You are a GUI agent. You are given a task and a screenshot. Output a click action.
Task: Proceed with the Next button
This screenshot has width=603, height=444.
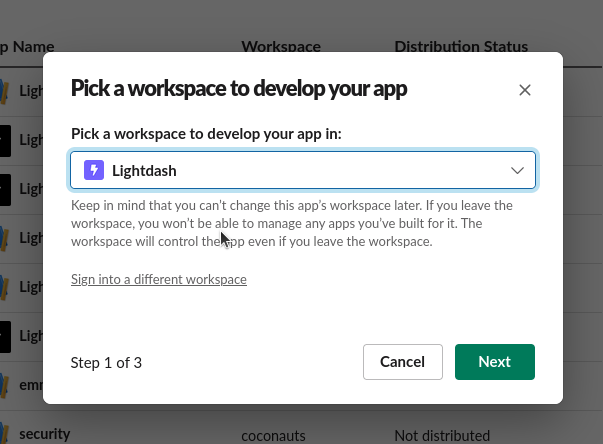(x=495, y=362)
